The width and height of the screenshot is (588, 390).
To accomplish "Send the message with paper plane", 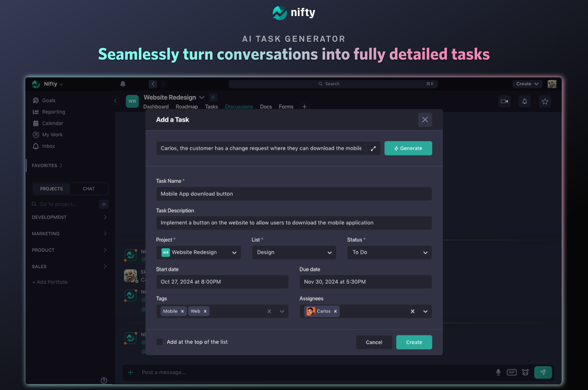I will click(543, 372).
